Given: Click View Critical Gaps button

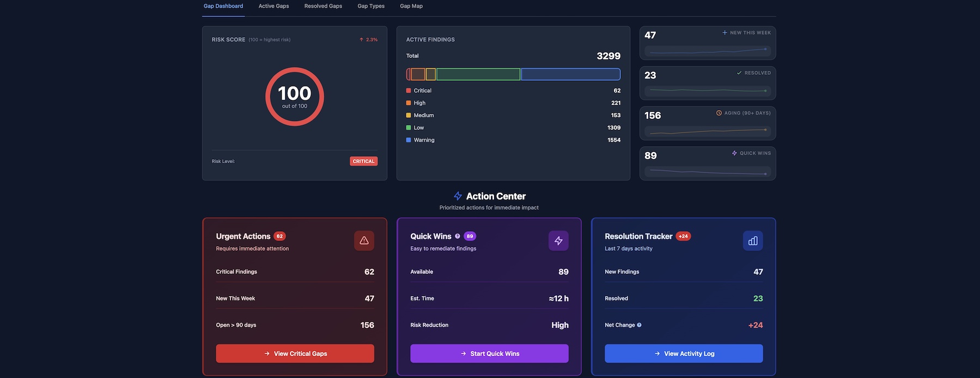Looking at the screenshot, I should 295,353.
